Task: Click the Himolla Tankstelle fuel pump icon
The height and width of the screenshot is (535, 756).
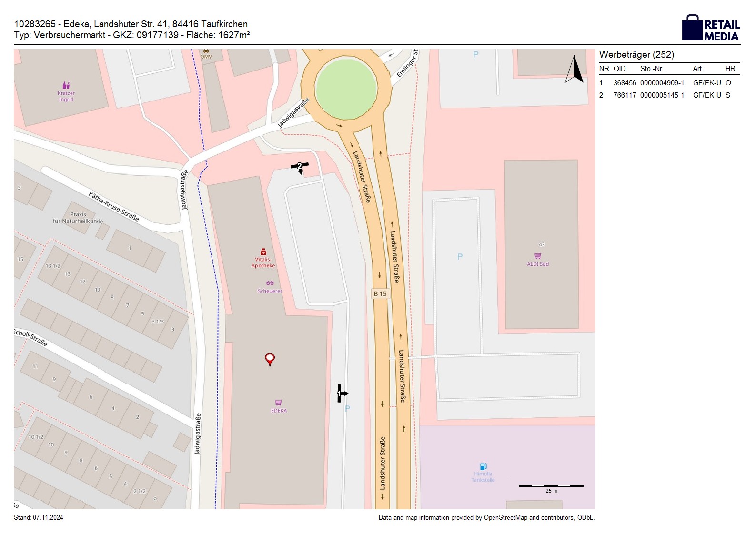Action: [x=483, y=466]
